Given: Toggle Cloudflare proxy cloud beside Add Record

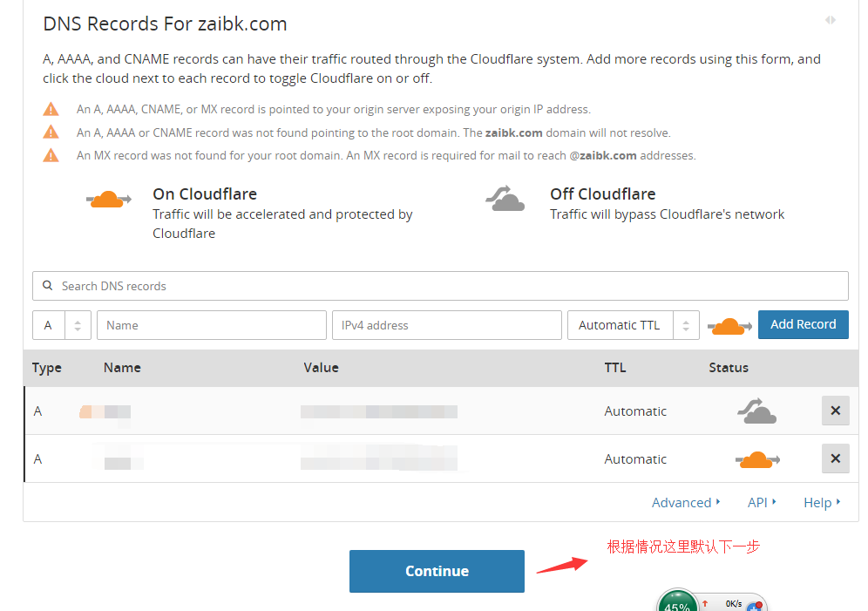Looking at the screenshot, I should coord(729,326).
